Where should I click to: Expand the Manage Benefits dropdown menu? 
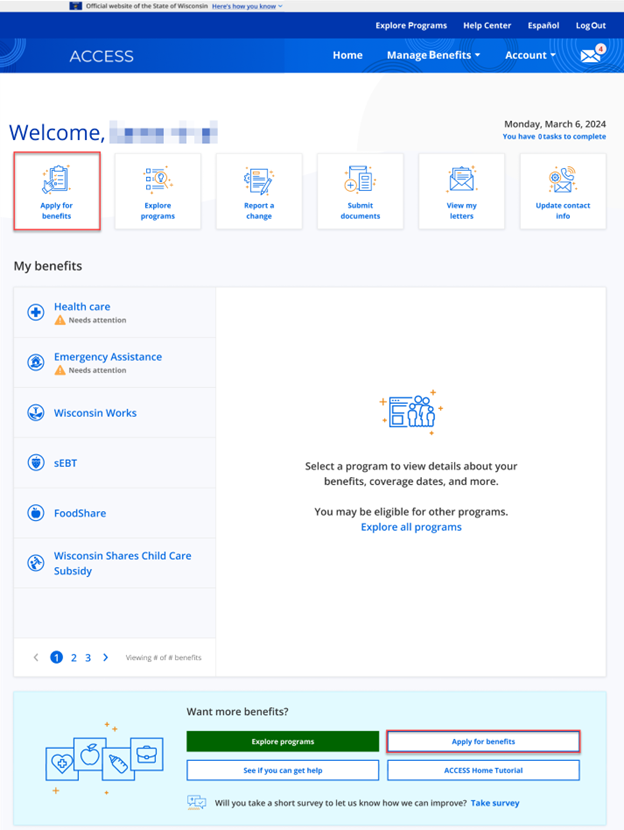coord(433,55)
